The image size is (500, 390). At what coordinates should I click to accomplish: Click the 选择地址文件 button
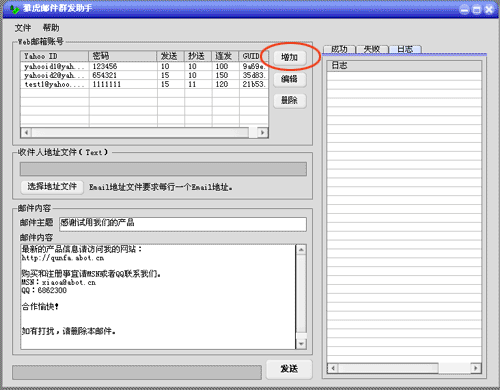coord(52,186)
